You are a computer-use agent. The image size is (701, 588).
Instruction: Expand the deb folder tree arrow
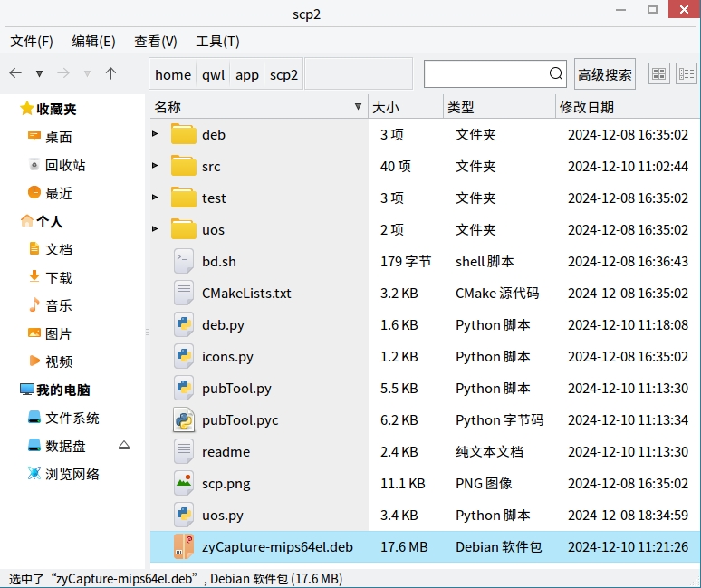click(x=155, y=134)
